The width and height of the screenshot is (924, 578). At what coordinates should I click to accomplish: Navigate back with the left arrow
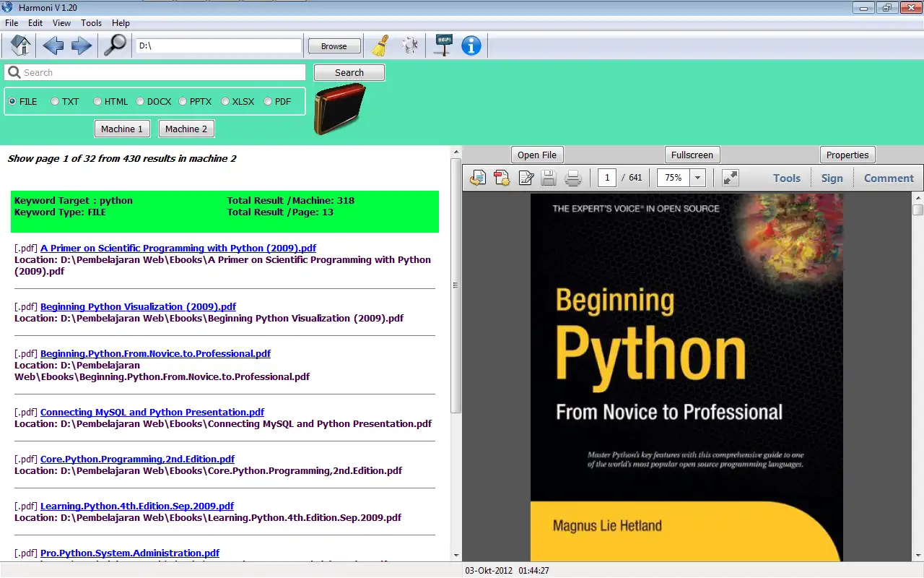point(53,46)
